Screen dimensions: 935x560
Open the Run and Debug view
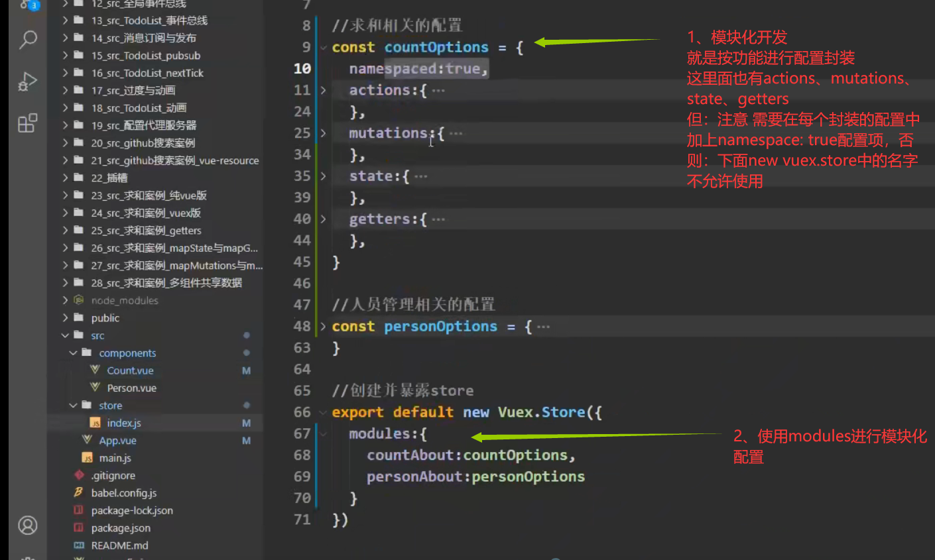28,82
